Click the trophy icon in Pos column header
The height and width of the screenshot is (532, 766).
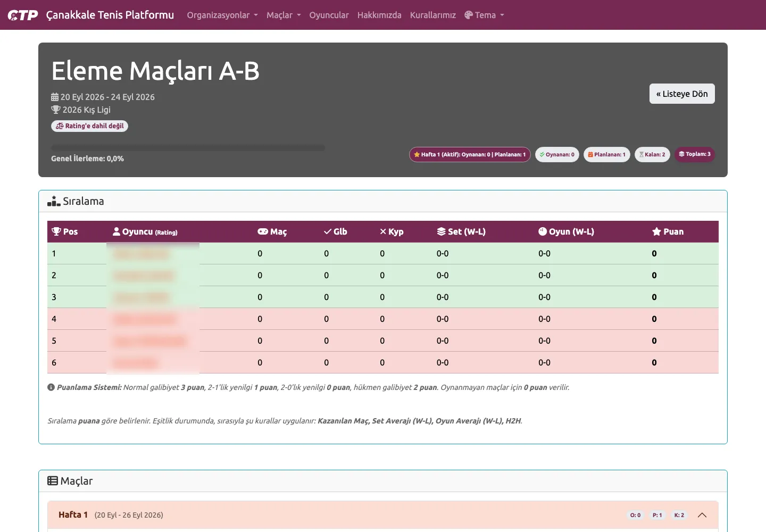point(56,231)
